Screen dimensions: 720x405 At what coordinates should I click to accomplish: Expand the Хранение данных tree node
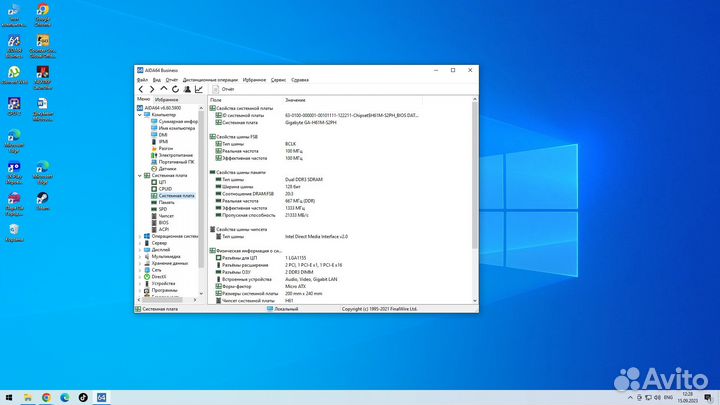[140, 264]
